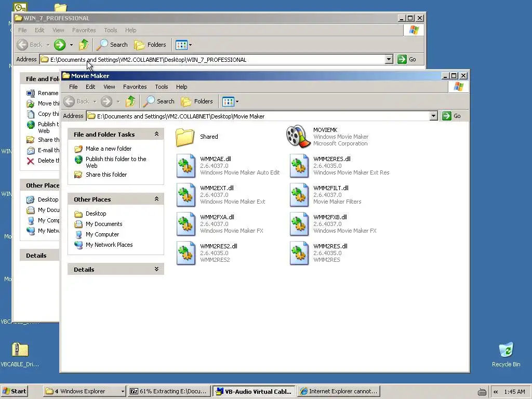The image size is (532, 399).
Task: Open View menu in Movie Maker
Action: (109, 87)
